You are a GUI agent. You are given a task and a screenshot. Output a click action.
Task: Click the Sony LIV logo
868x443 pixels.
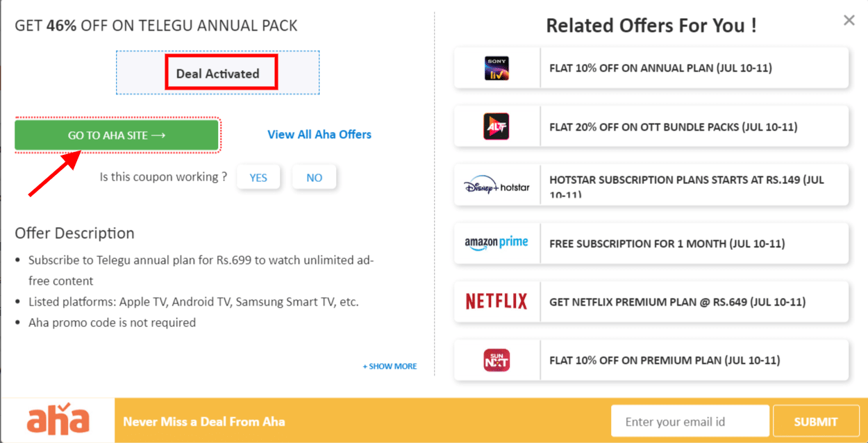(x=496, y=67)
